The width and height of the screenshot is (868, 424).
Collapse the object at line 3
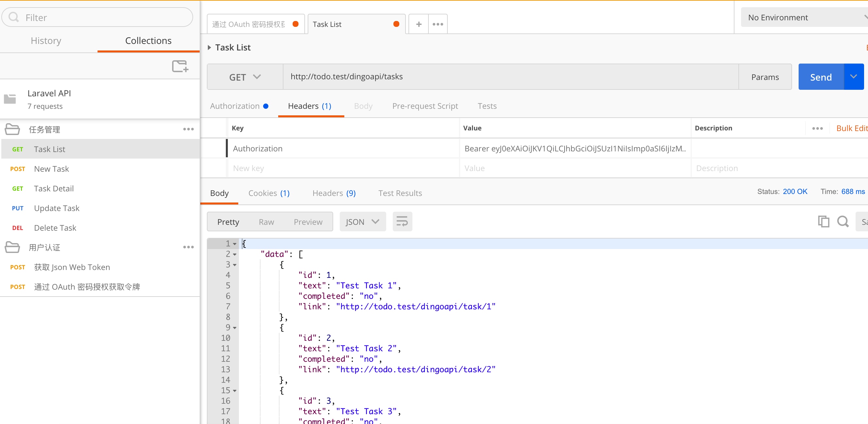(235, 265)
